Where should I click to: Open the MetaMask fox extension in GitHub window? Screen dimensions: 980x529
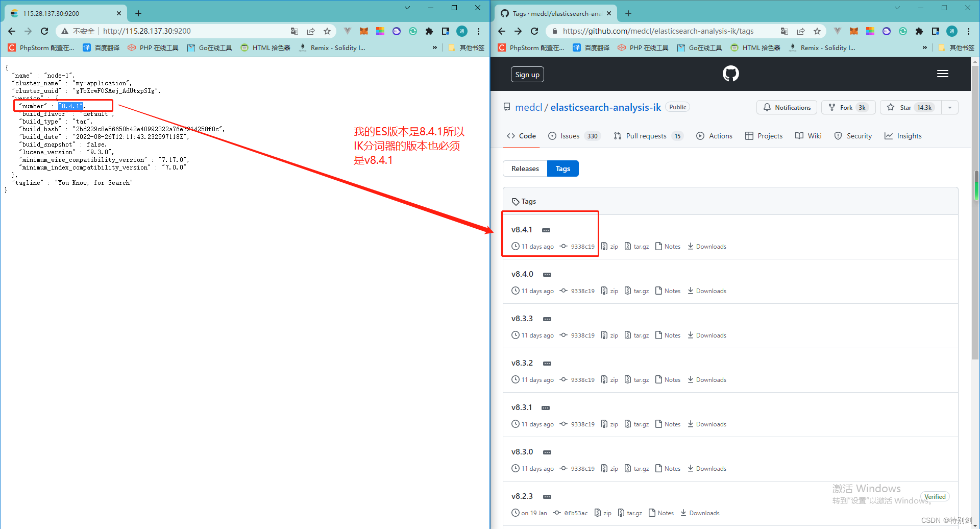854,31
